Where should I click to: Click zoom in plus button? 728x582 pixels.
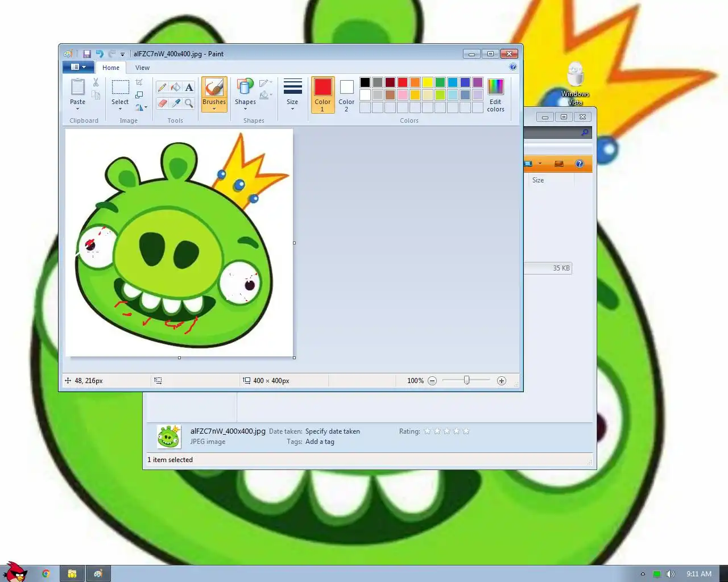point(502,381)
